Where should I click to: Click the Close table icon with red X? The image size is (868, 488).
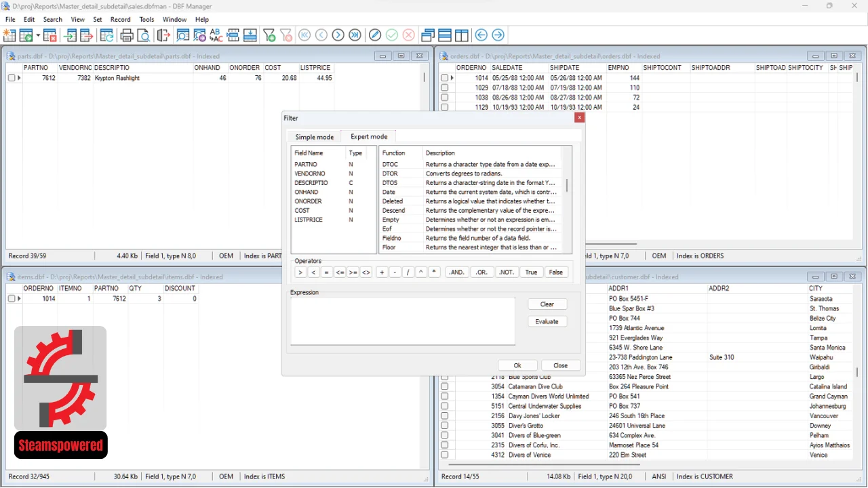click(x=50, y=35)
